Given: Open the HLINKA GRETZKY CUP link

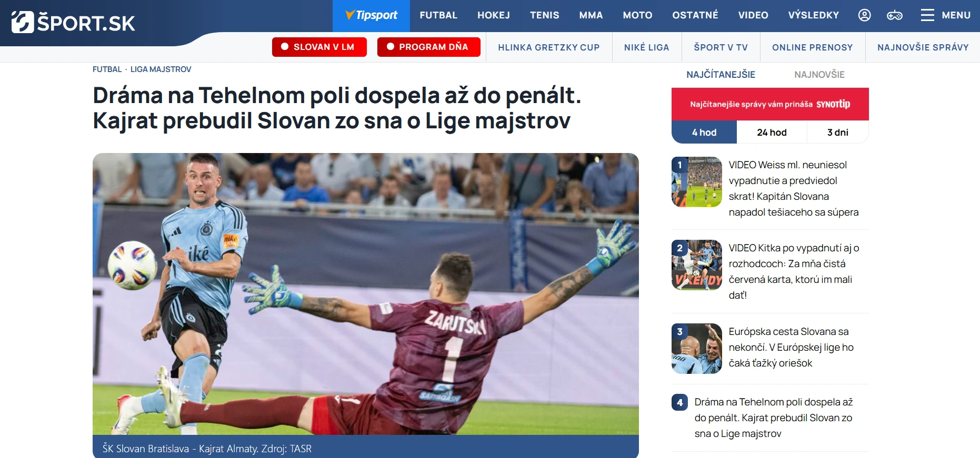Looking at the screenshot, I should [x=549, y=47].
